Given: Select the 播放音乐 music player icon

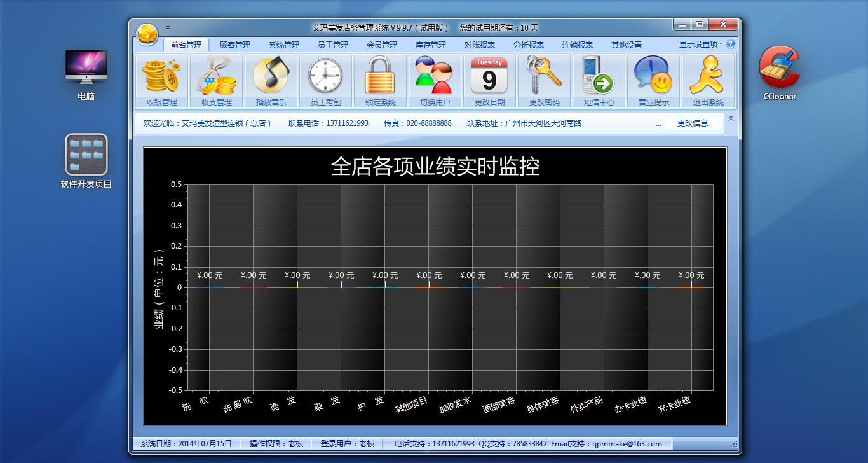Looking at the screenshot, I should point(270,79).
